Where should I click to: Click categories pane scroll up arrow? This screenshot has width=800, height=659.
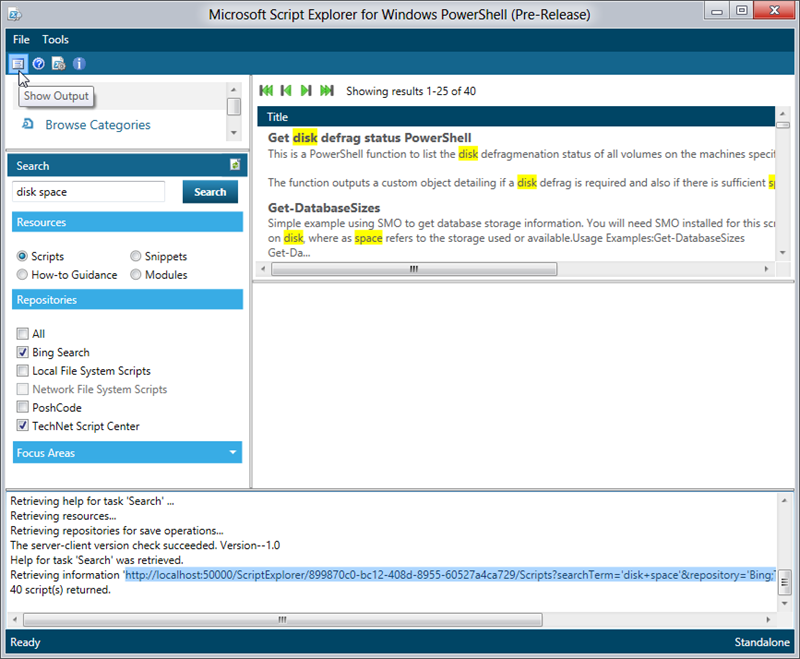coord(234,90)
